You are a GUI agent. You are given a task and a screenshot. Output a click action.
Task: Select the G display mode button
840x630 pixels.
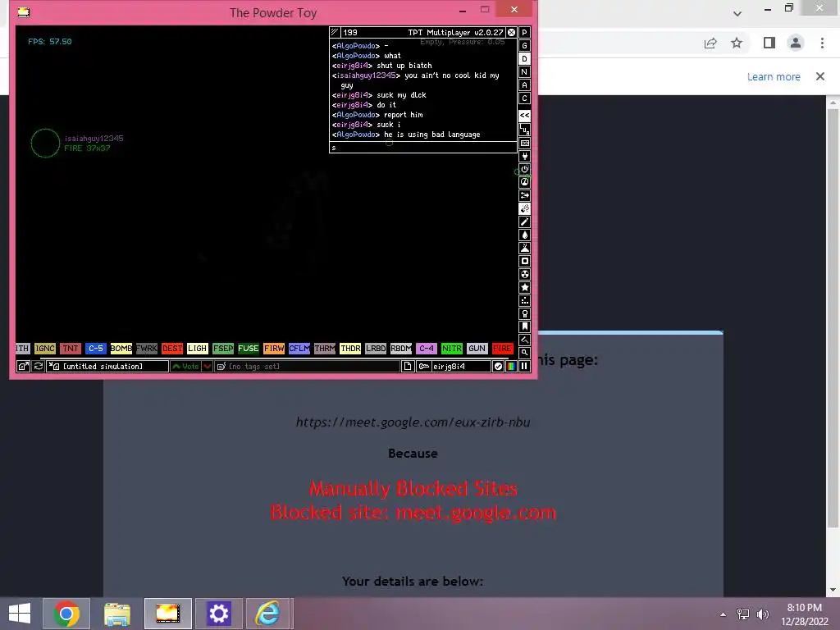(x=524, y=46)
